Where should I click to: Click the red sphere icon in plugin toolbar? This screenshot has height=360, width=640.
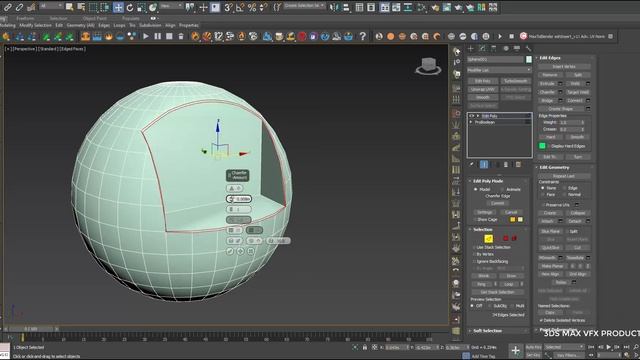click(x=302, y=36)
